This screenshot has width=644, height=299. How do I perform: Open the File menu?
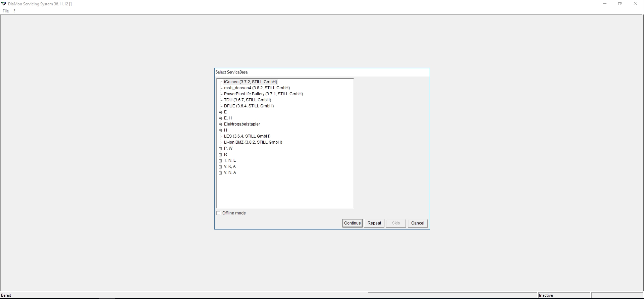6,11
